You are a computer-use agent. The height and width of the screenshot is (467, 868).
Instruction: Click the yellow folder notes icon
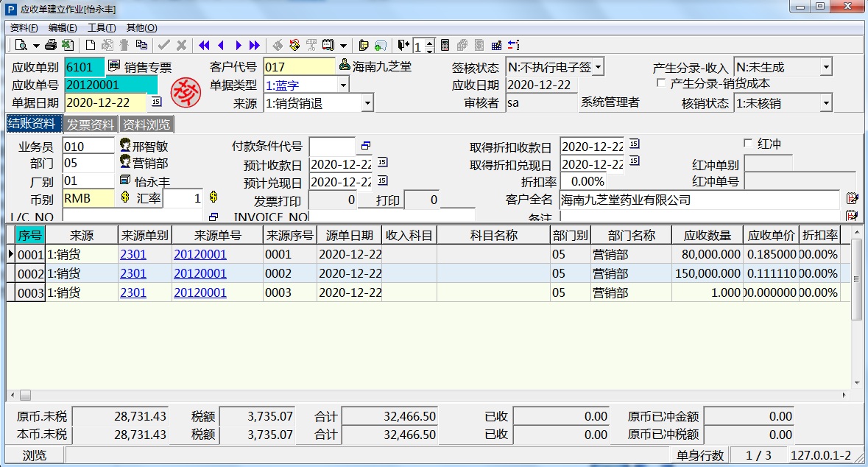pos(364,46)
